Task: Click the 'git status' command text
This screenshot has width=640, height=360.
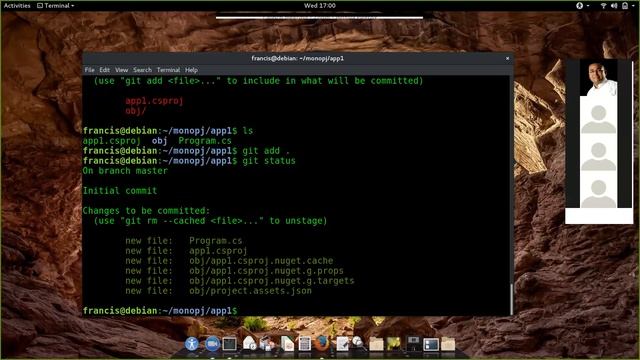Action: (269, 161)
